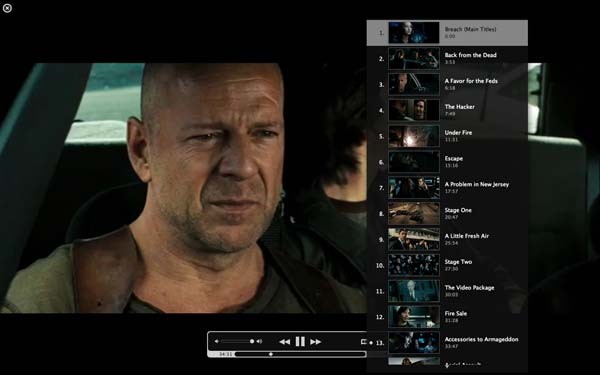Mute using the low-volume speaker icon
The width and height of the screenshot is (600, 375).
point(217,341)
